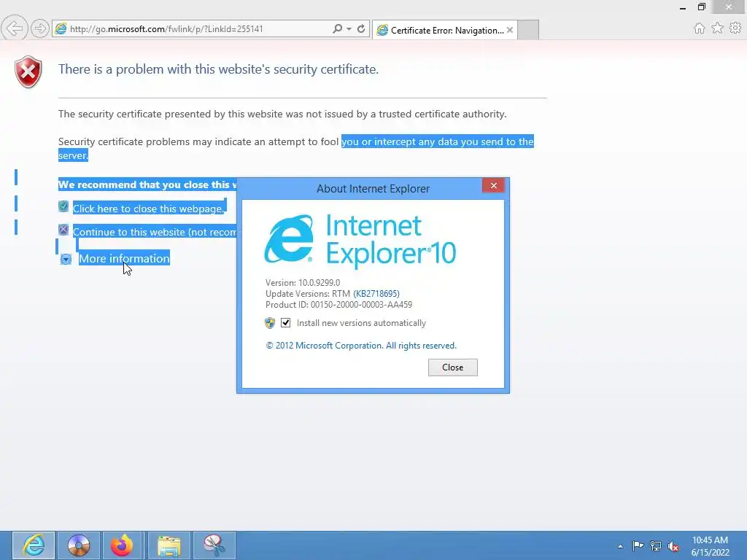747x560 pixels.
Task: Click the More information link text
Action: (124, 259)
